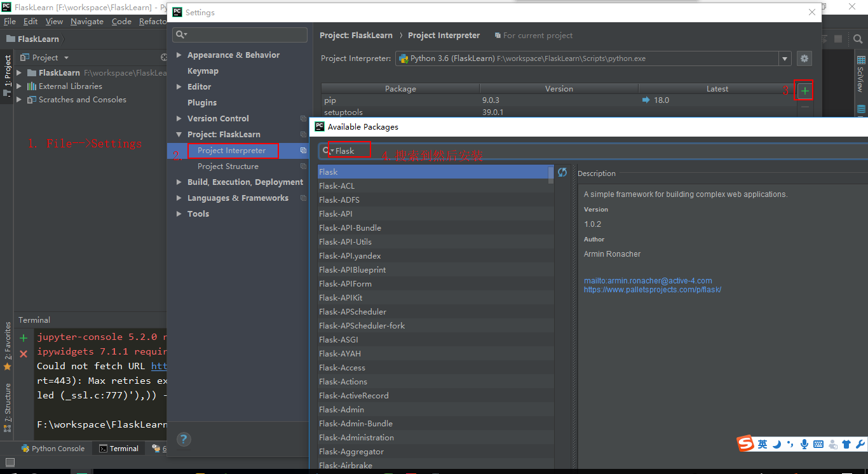Click the Sogou account login icon

click(x=832, y=444)
